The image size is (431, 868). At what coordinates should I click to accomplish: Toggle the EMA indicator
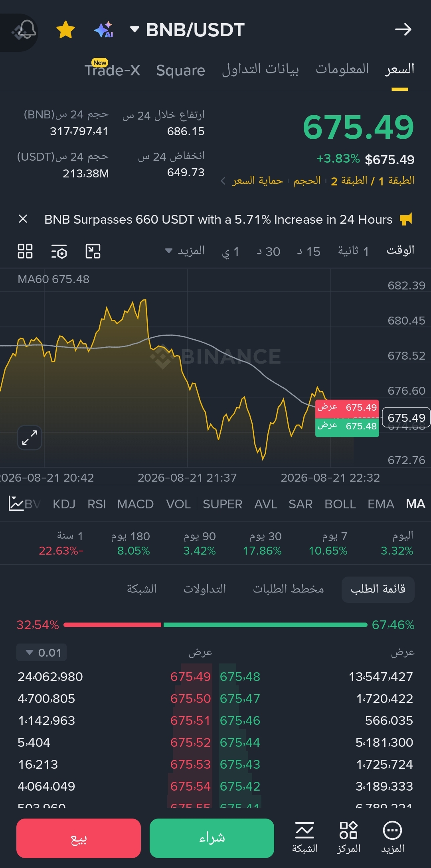tap(381, 504)
